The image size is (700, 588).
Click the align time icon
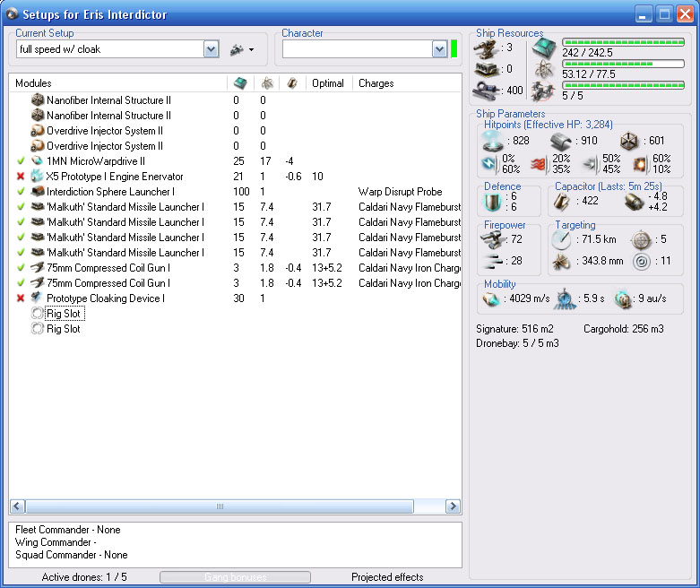pyautogui.click(x=565, y=298)
